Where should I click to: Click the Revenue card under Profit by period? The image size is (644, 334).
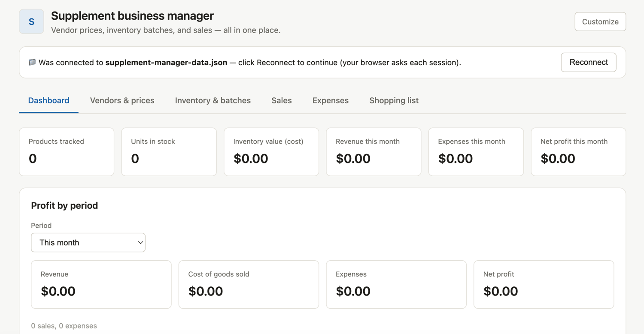pos(101,284)
